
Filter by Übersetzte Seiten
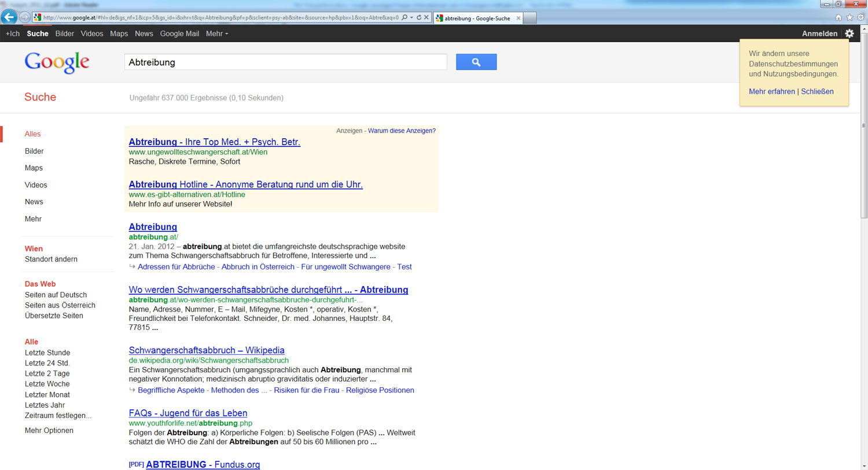54,316
